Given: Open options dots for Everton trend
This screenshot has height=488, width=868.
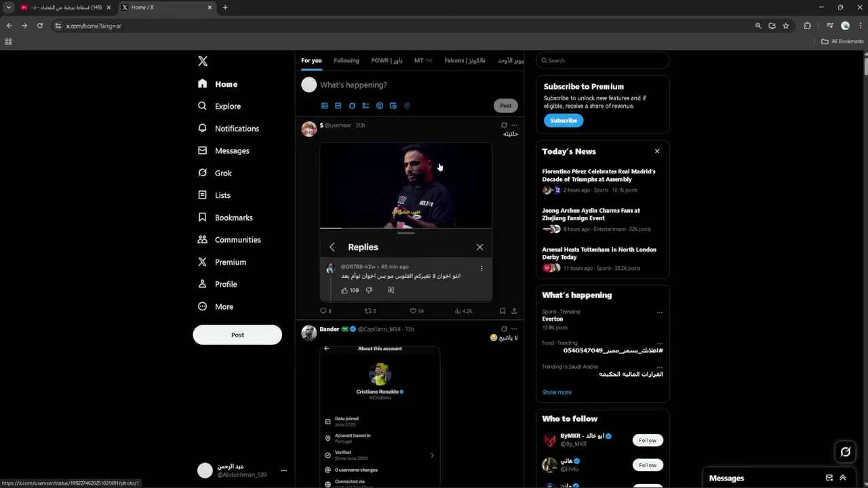Looking at the screenshot, I should point(659,312).
